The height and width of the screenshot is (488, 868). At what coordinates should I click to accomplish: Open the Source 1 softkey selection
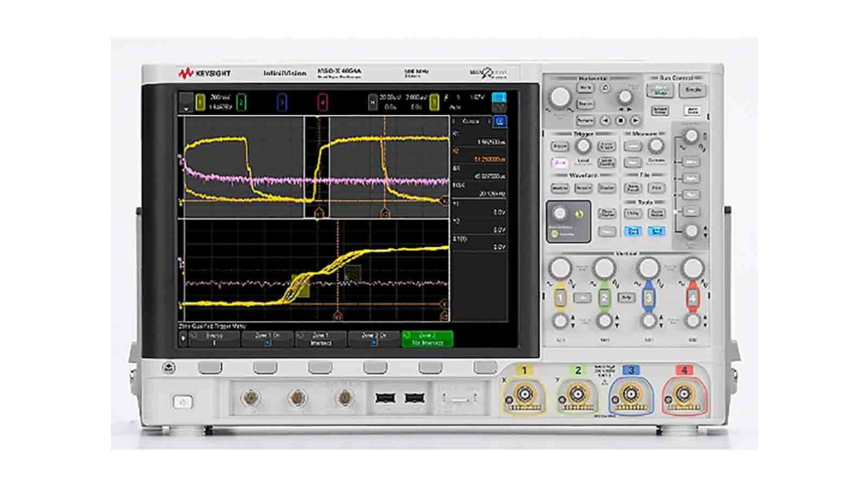(x=215, y=339)
